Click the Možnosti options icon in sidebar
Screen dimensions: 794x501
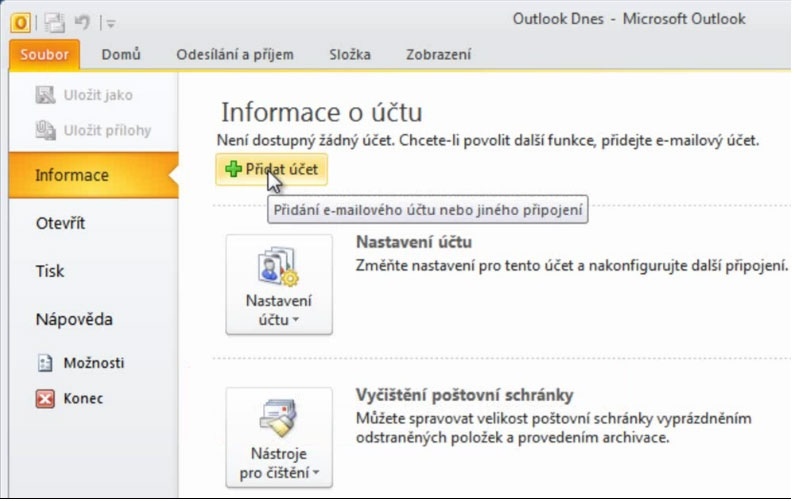click(44, 363)
